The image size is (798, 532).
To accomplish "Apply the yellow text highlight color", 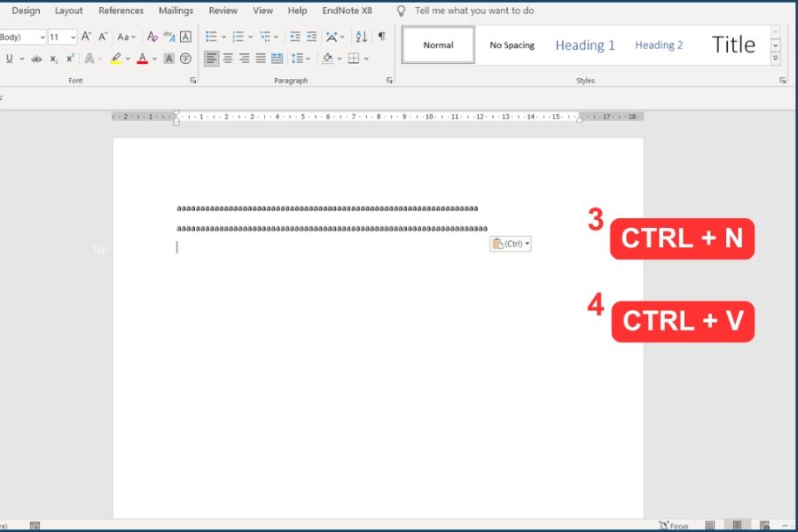I will (x=115, y=59).
